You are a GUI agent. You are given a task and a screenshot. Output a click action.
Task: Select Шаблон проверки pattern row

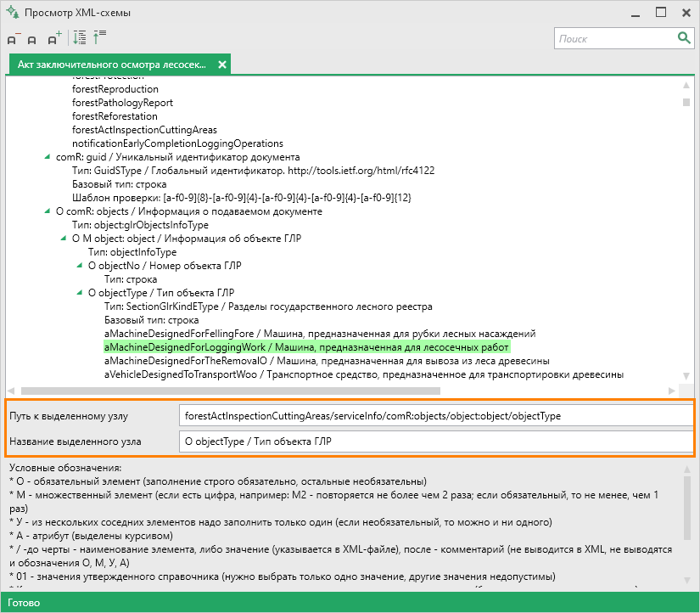pyautogui.click(x=242, y=198)
